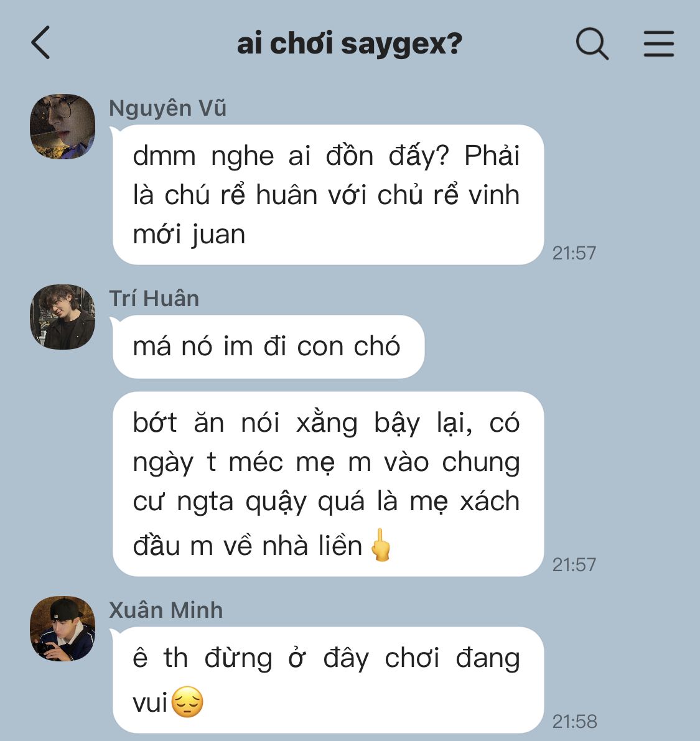This screenshot has width=700, height=741.
Task: Select the 'má nó im đi con chó' bubble
Action: coord(268,347)
